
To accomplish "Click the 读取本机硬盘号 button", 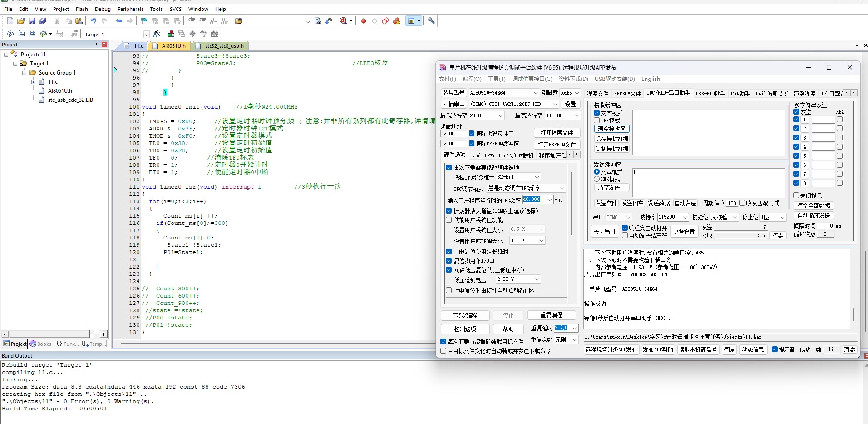I will (698, 349).
